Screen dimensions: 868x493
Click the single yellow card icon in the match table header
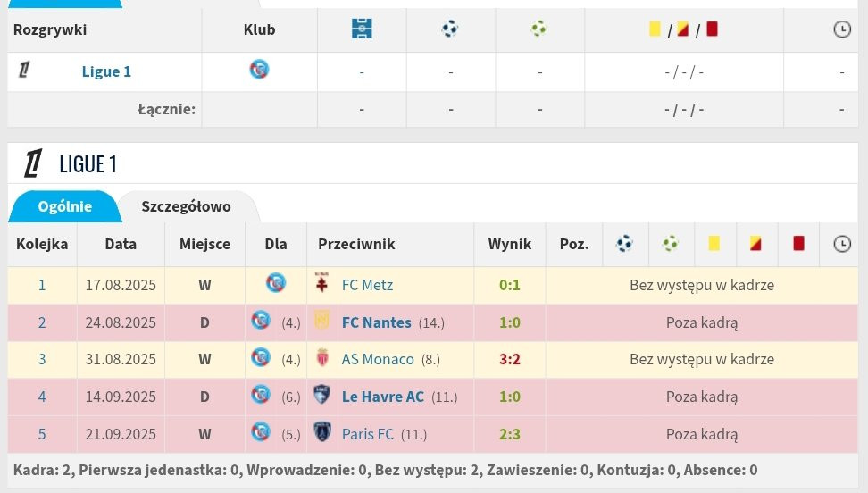pyautogui.click(x=714, y=243)
